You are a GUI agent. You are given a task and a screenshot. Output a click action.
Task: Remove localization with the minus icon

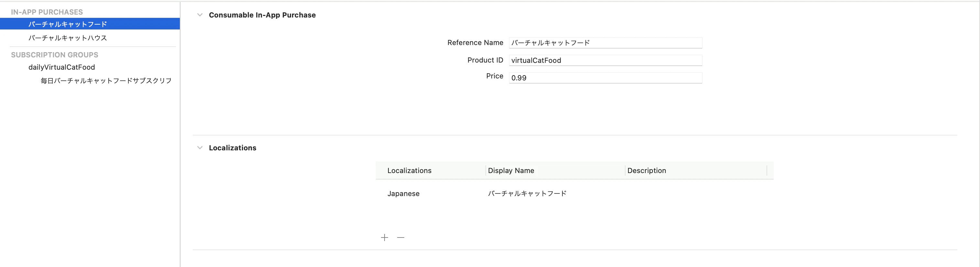[401, 237]
